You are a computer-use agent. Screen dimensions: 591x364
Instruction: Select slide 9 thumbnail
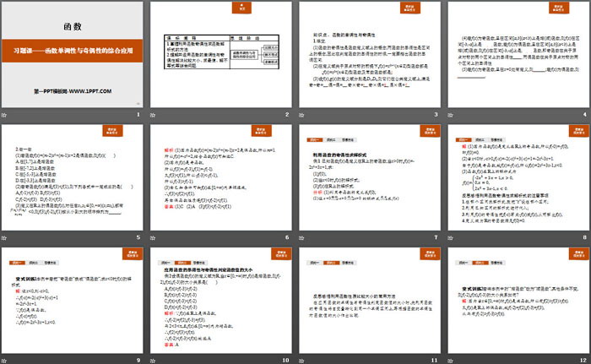[x=73, y=301]
